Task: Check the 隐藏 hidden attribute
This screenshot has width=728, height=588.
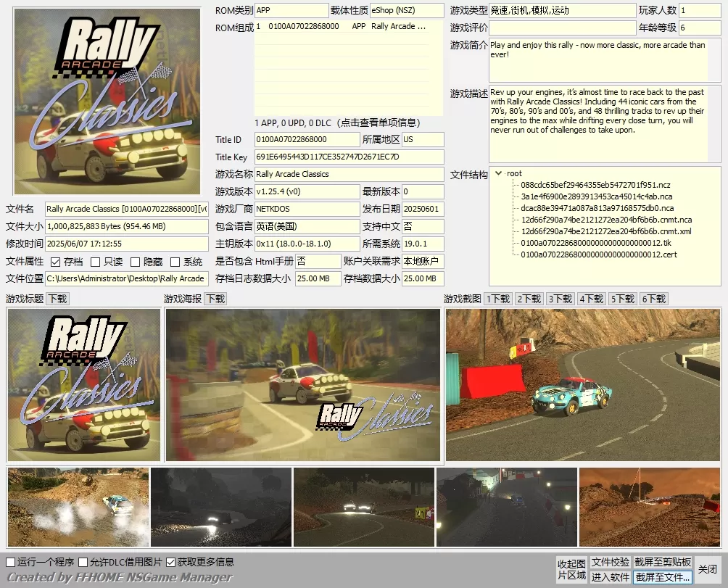Action: [x=136, y=262]
